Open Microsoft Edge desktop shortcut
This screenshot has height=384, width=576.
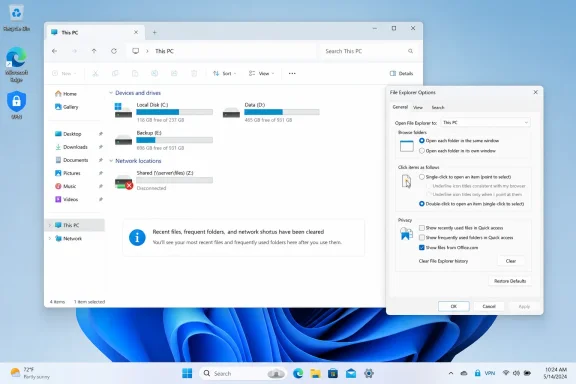coord(17,64)
